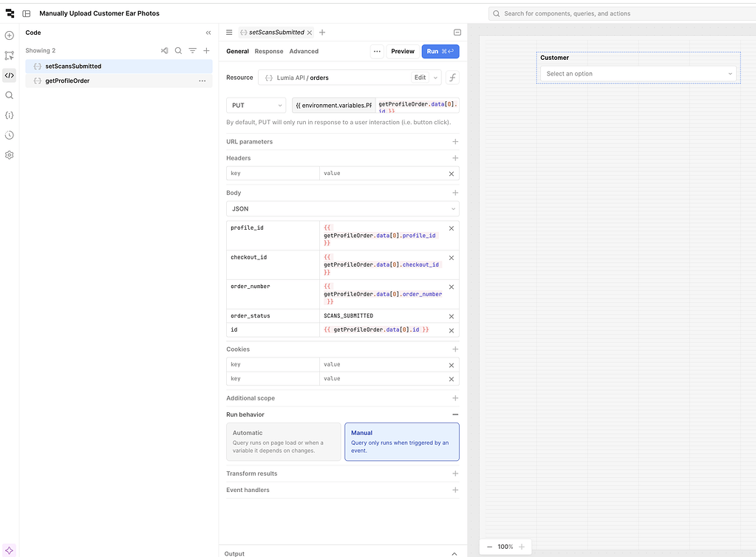Click the filter icon in Code panel
The image size is (756, 557).
coord(192,51)
